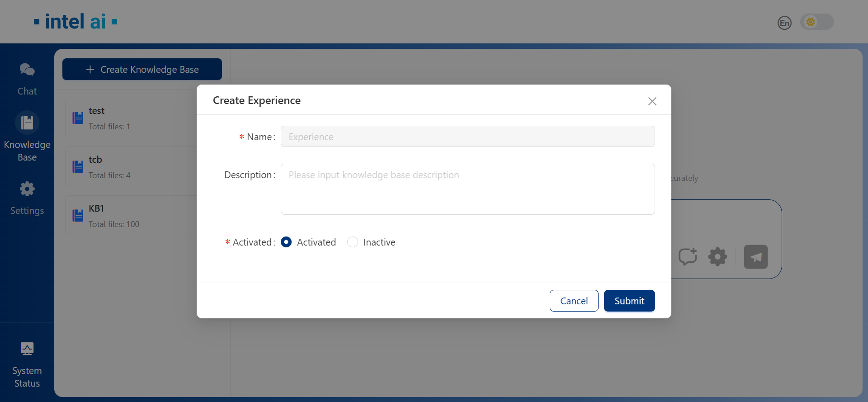
Task: Select the test knowledge base entry
Action: (131, 118)
